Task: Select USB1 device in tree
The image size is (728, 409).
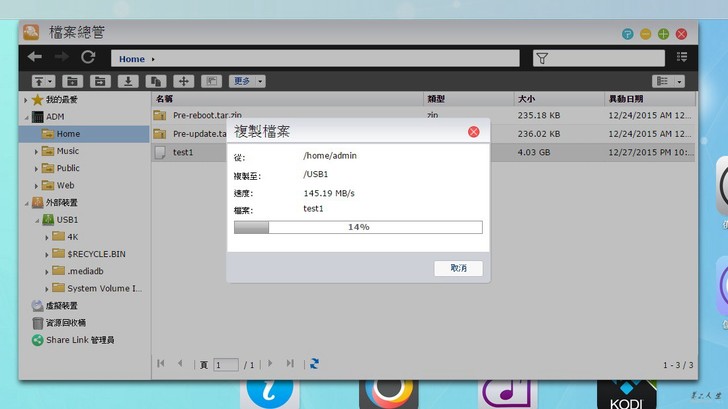Action: [67, 220]
